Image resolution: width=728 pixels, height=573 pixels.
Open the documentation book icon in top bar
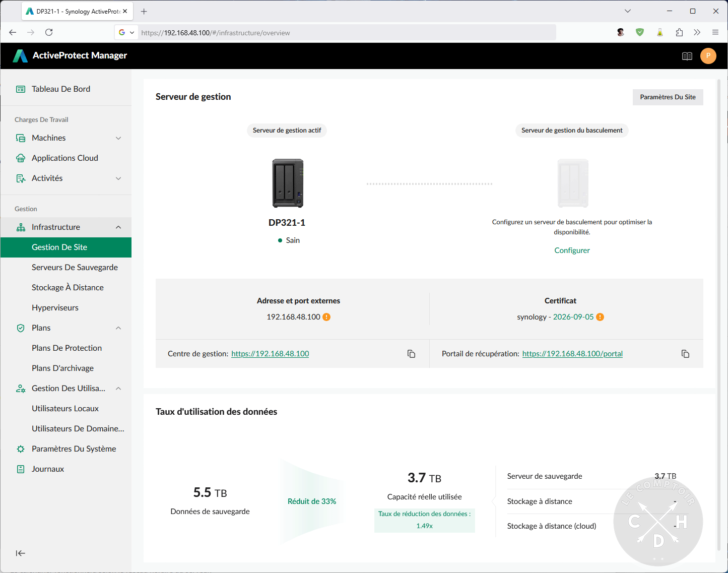click(687, 56)
